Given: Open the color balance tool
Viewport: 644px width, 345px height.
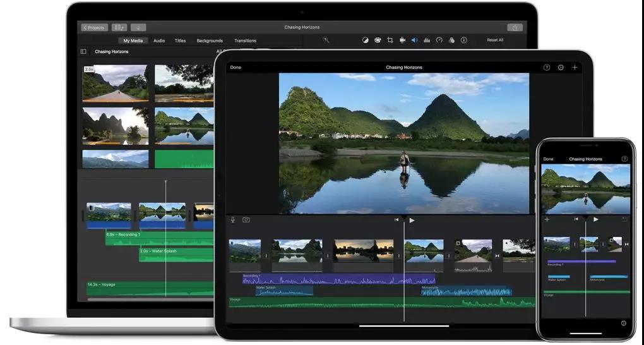Looking at the screenshot, I should click(x=365, y=40).
